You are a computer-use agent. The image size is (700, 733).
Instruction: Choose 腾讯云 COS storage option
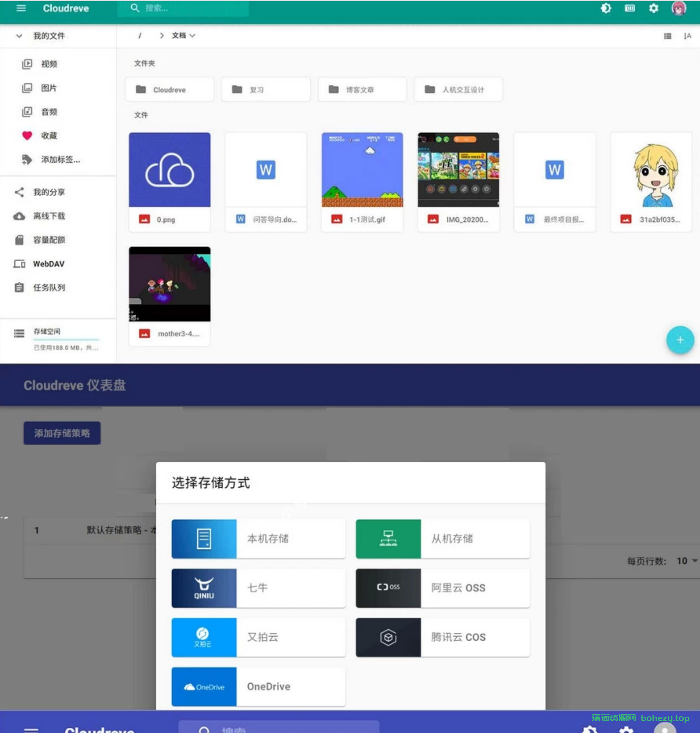pyautogui.click(x=443, y=638)
